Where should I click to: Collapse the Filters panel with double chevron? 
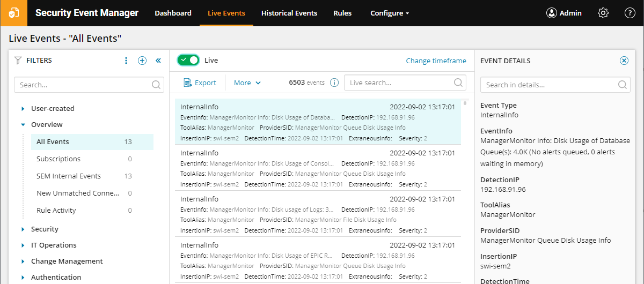click(158, 61)
